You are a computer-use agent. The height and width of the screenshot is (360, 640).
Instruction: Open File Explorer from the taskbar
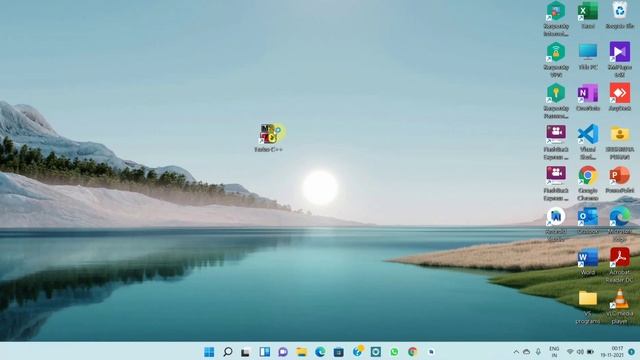[x=302, y=352]
